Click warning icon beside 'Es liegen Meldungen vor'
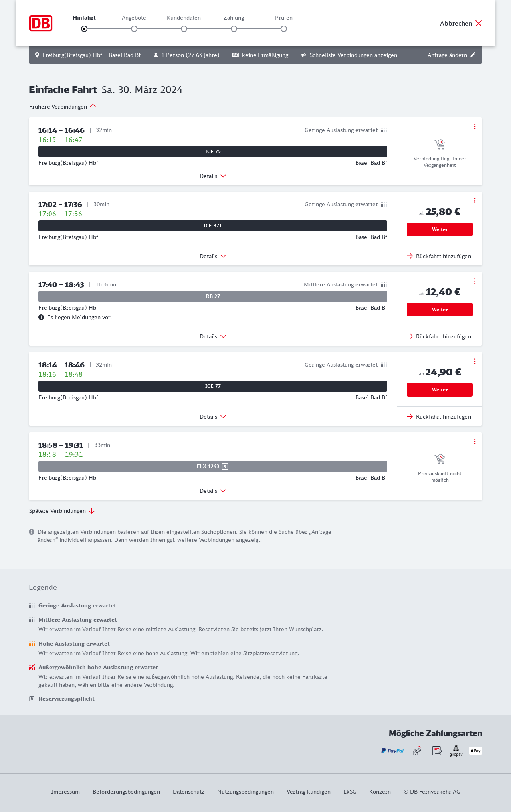This screenshot has height=812, width=511. coord(41,317)
